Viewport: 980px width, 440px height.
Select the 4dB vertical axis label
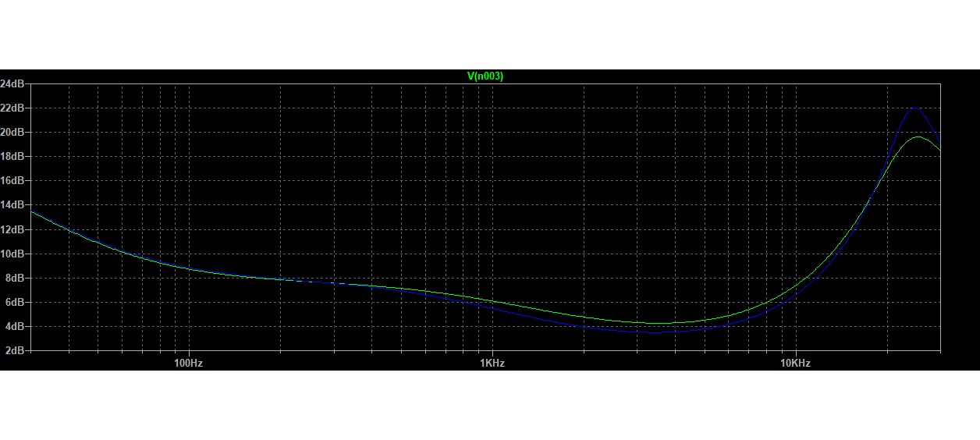(x=16, y=326)
